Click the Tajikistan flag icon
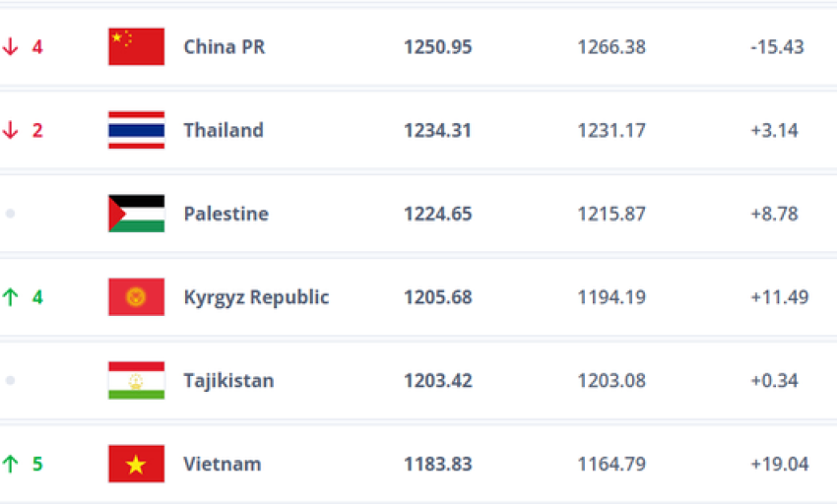The width and height of the screenshot is (837, 504). [x=136, y=380]
